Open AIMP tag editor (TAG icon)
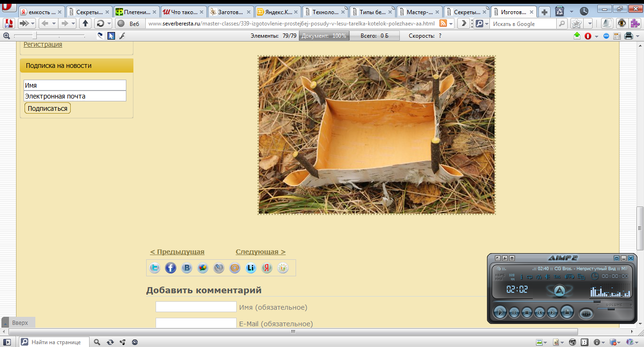The image size is (644, 347). pyautogui.click(x=557, y=277)
